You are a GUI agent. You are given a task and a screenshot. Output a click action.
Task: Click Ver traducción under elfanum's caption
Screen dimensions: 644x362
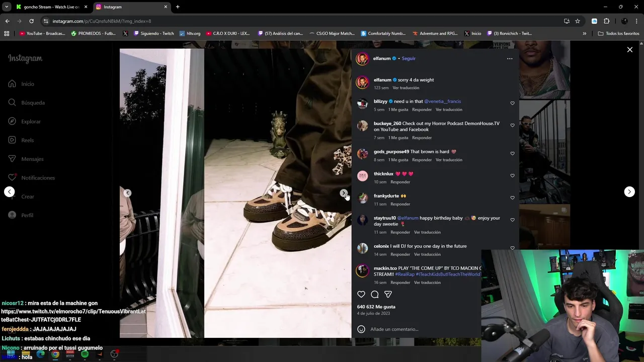406,88
